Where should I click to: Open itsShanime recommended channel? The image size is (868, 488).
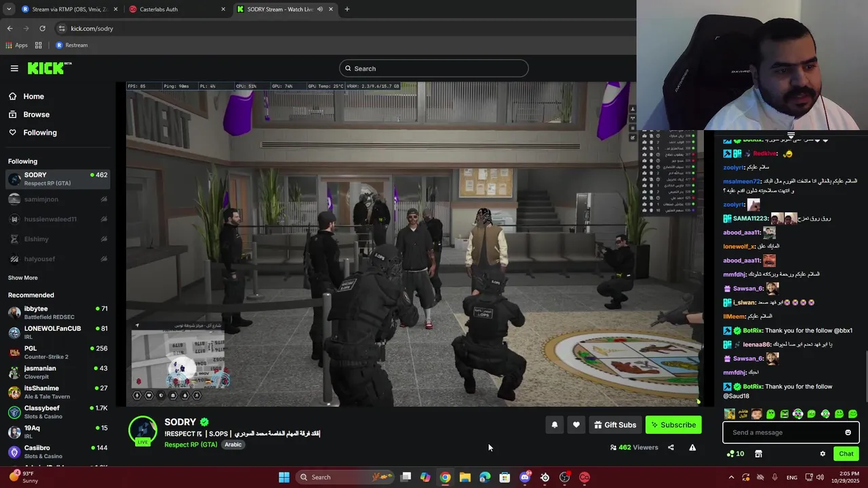[x=58, y=392]
